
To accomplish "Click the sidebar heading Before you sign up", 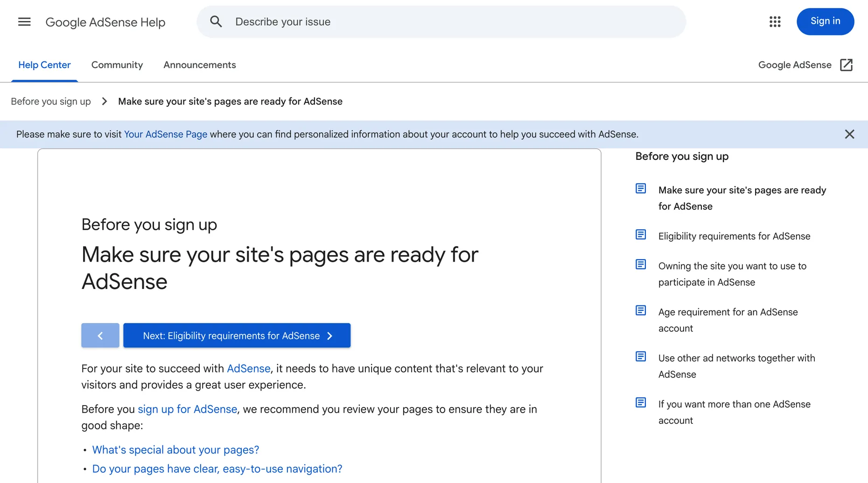I will point(682,156).
